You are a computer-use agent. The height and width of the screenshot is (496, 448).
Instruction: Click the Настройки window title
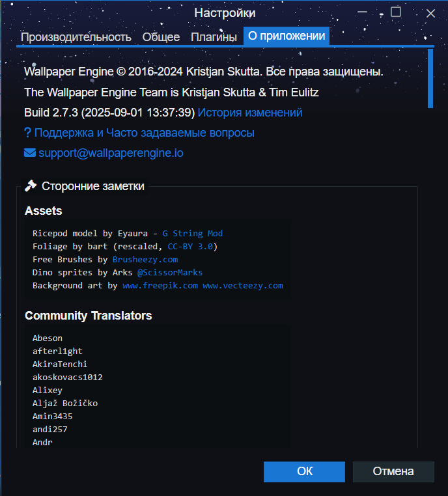coord(225,13)
